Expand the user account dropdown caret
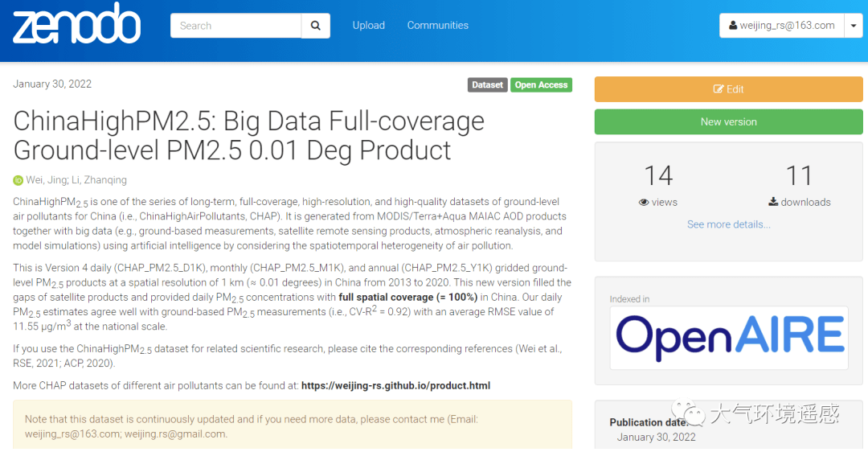This screenshot has width=868, height=452. pos(853,26)
